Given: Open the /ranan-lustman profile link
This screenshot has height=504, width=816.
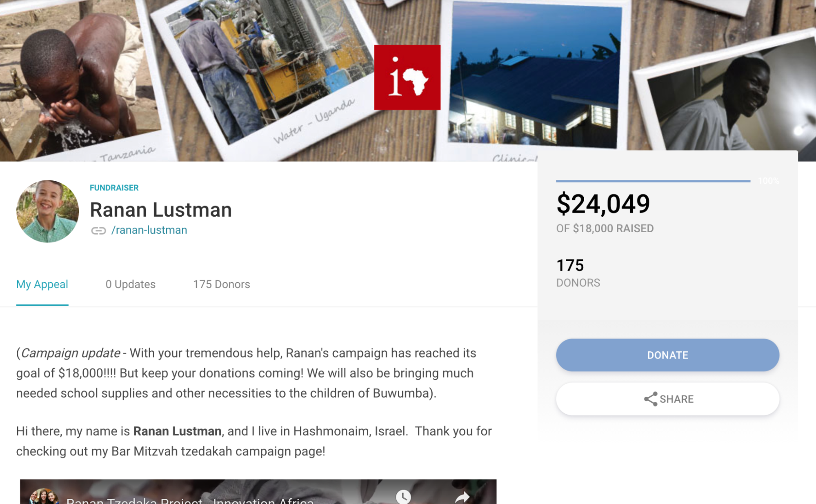Looking at the screenshot, I should coord(149,230).
